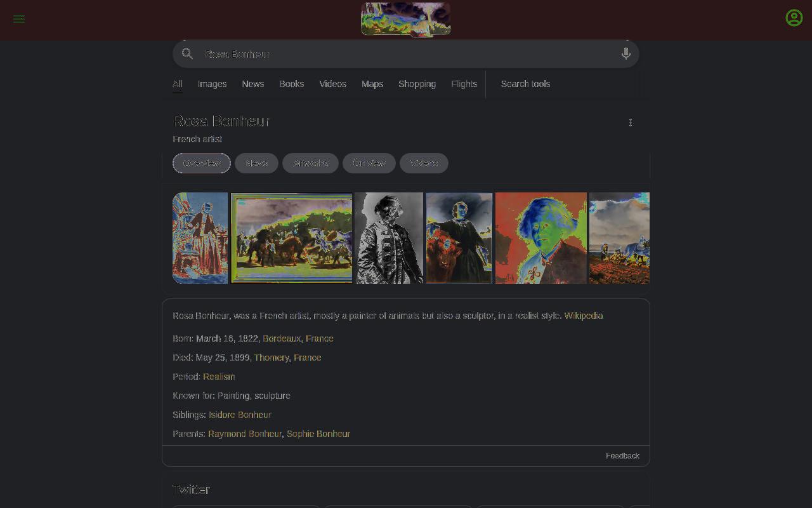Click the Twitter section heading

pos(191,490)
